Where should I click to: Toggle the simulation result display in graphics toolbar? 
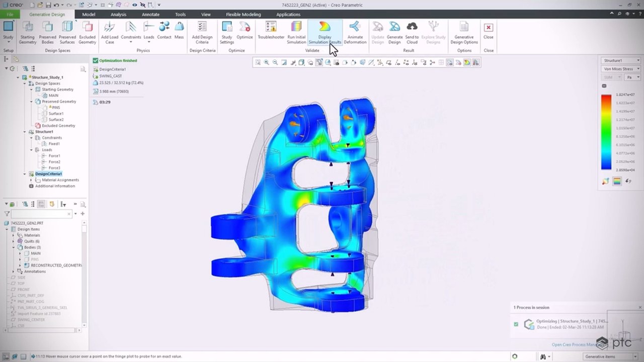click(467, 62)
